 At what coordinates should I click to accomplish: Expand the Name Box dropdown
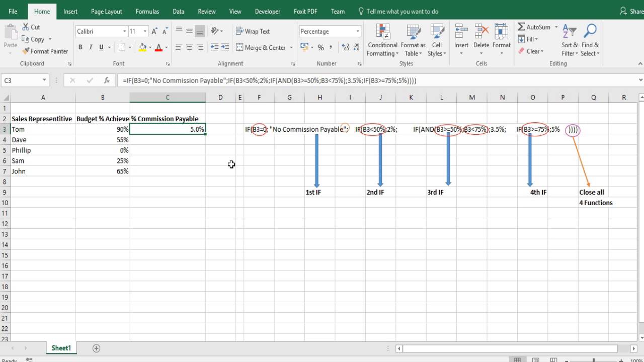coord(44,80)
